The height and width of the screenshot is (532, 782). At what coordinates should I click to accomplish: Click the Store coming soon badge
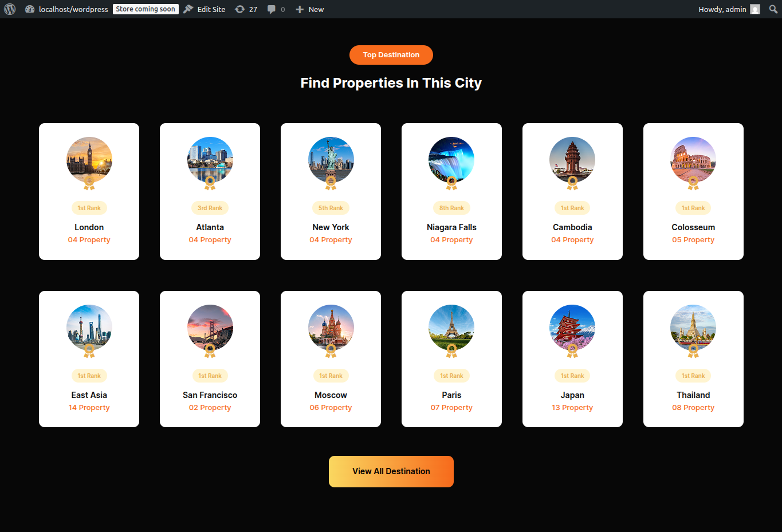coord(146,9)
